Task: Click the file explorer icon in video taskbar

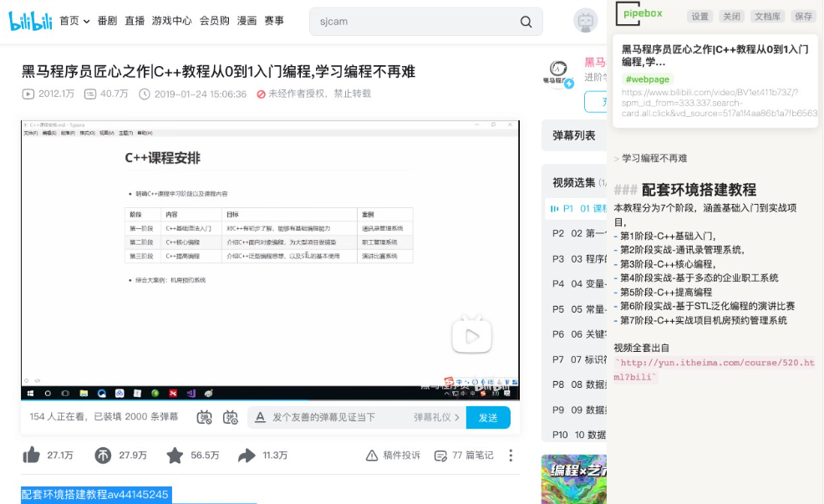Action: [84, 393]
